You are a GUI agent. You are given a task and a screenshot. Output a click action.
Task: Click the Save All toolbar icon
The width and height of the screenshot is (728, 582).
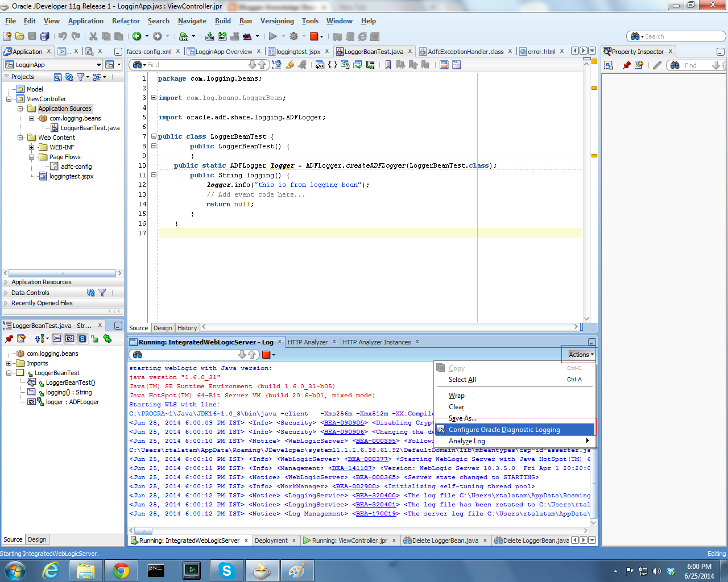coord(44,36)
